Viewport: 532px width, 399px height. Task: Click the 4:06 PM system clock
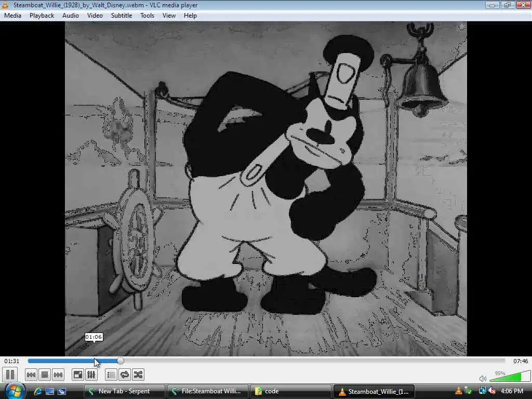(512, 391)
